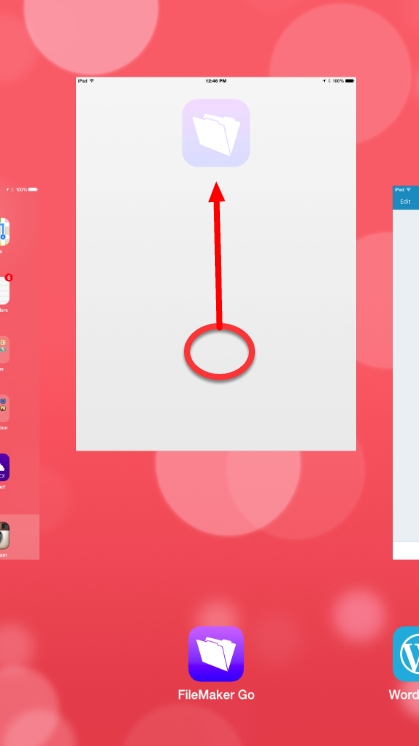Tap Edit in the WordPress preview card

(x=405, y=201)
